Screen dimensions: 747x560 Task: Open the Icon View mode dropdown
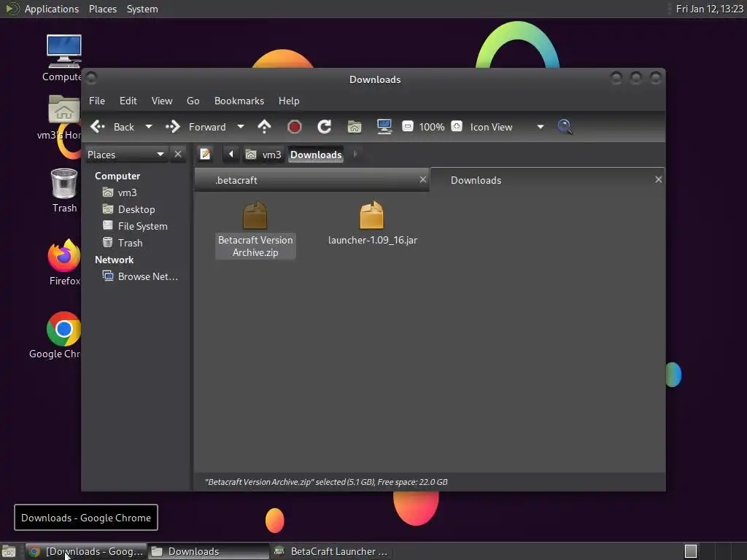tap(507, 127)
